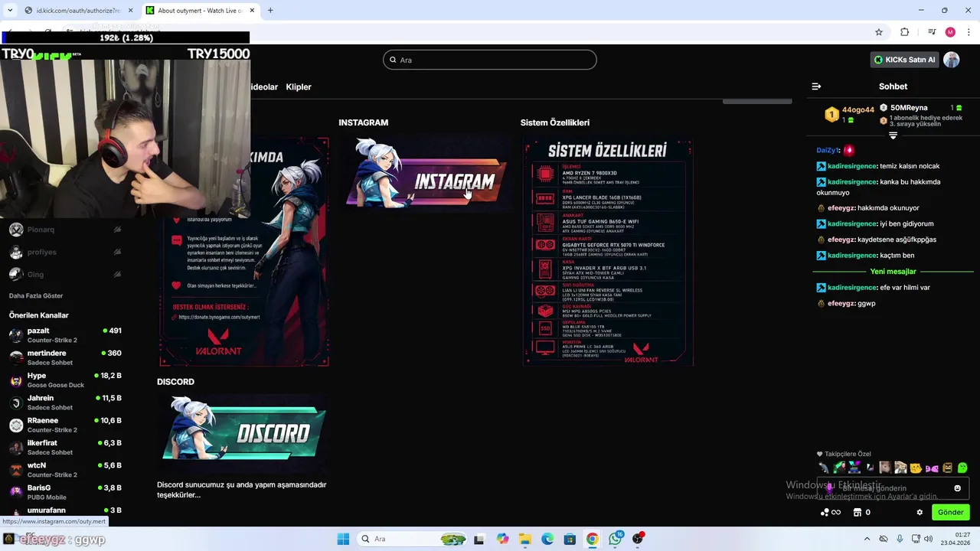The height and width of the screenshot is (551, 980).
Task: Open Hype channel playing Goose Goose Duck
Action: [66, 380]
